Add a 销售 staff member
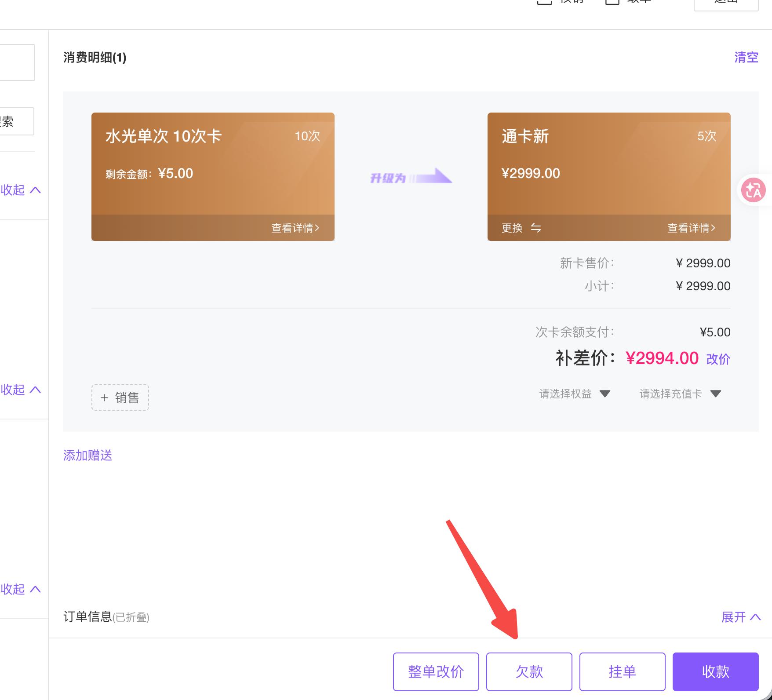This screenshot has width=772, height=700. click(x=120, y=397)
